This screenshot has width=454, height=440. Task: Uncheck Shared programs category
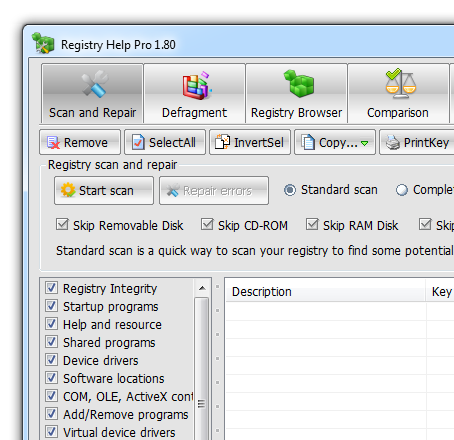(51, 342)
